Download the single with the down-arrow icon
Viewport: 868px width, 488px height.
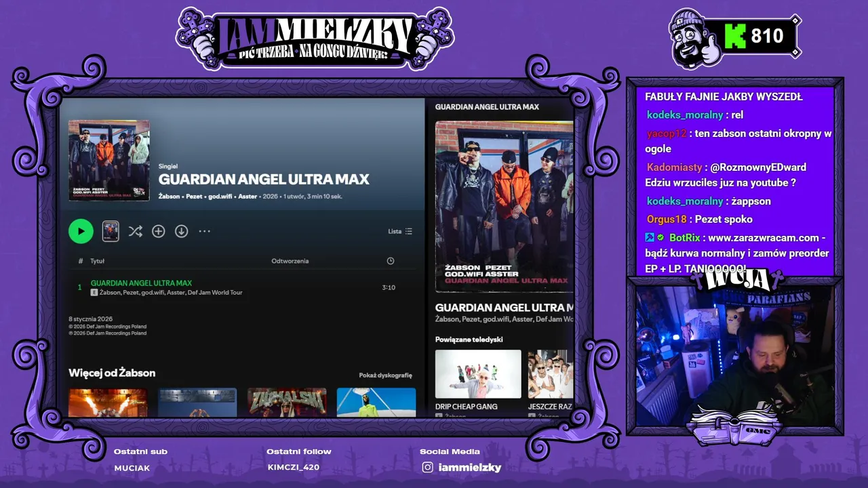[x=181, y=231]
